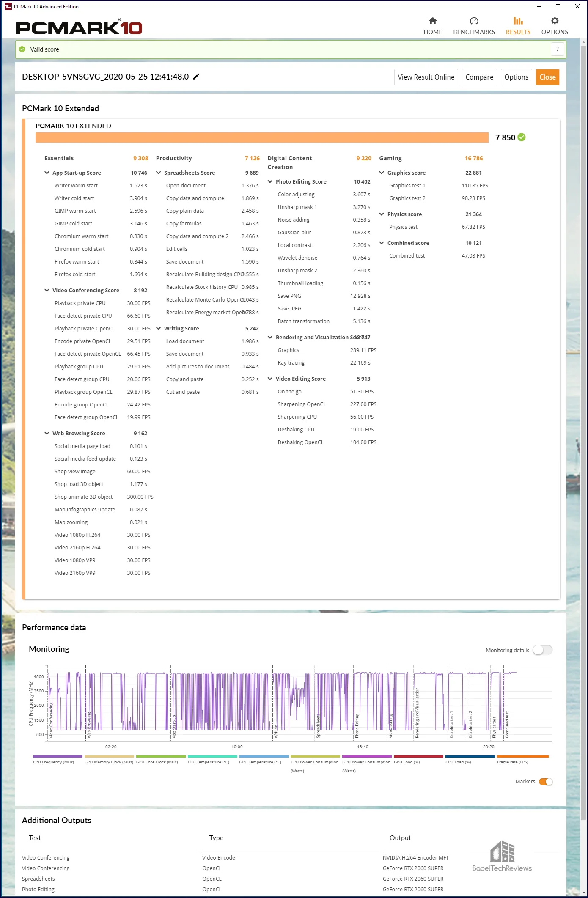Click the result Options button
588x898 pixels.
[516, 77]
